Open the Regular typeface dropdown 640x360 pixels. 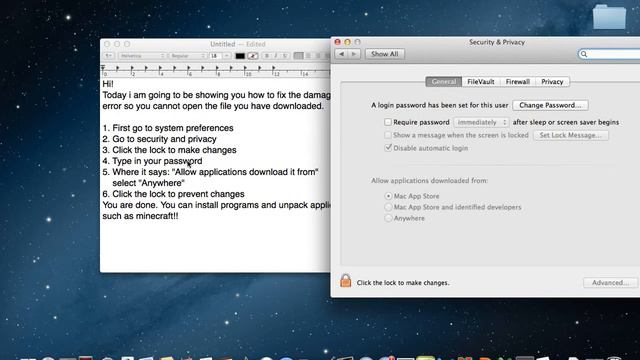tap(188, 56)
